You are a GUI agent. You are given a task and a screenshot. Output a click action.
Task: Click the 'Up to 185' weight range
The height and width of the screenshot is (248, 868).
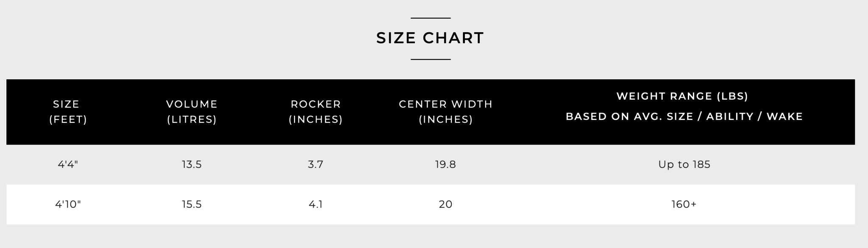coord(684,164)
